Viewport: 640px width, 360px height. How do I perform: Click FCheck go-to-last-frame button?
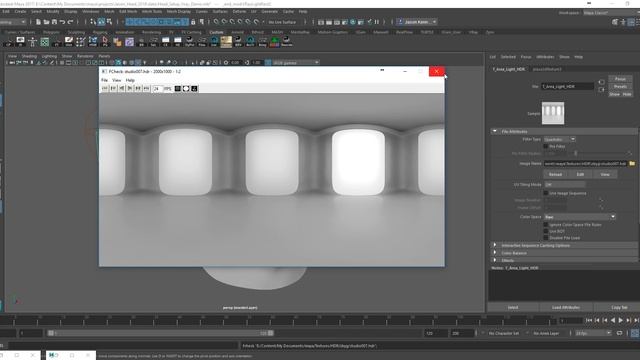(147, 89)
